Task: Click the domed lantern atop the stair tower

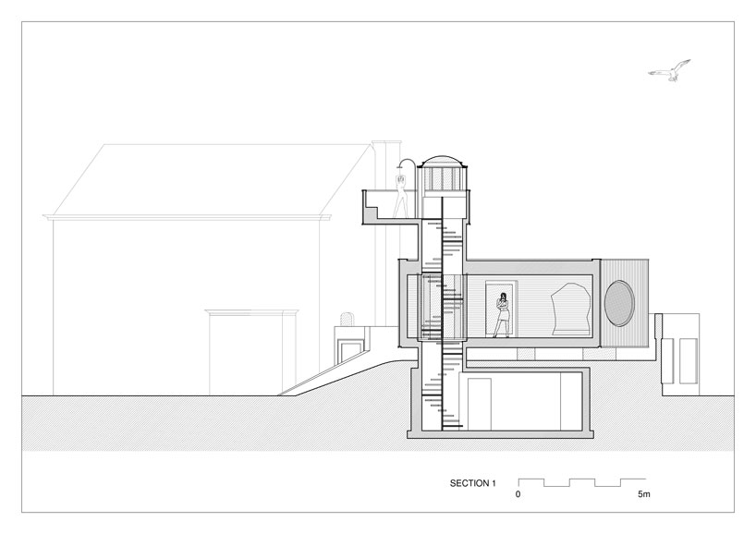Action: [x=443, y=173]
